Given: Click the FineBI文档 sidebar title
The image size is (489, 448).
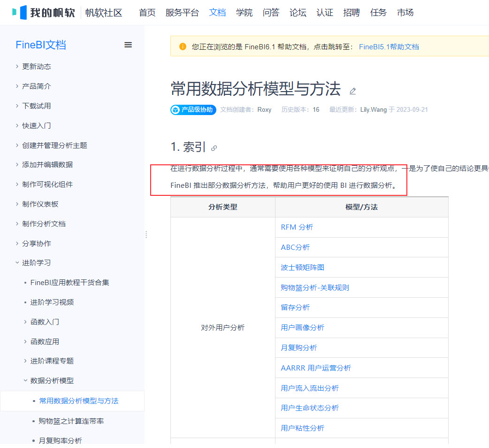Looking at the screenshot, I should 41,45.
